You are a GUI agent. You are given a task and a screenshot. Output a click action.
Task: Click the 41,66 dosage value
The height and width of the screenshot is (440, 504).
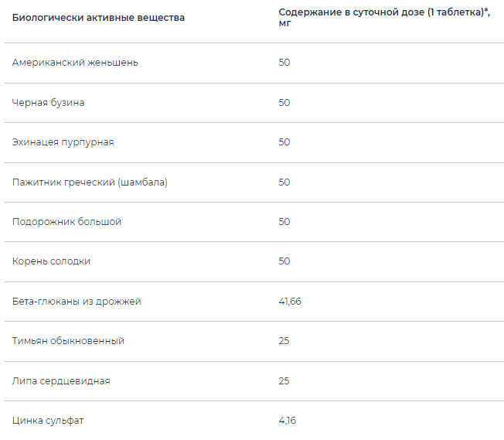coord(290,302)
